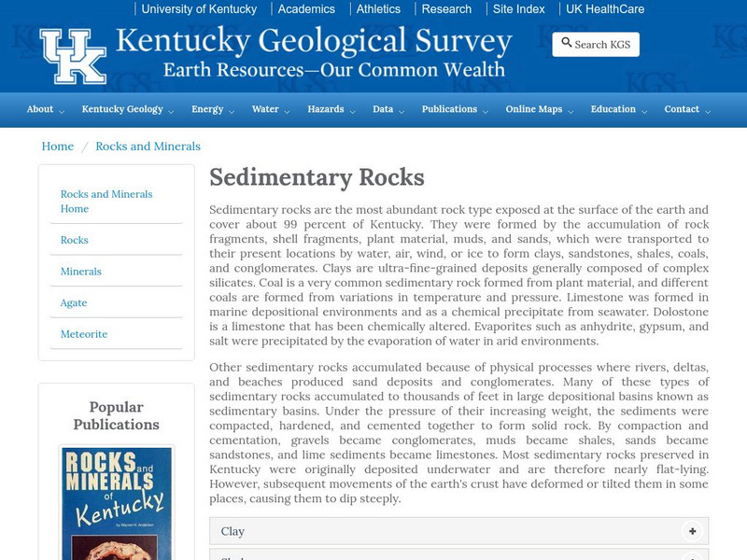Screen dimensions: 747x560
Task: Open the Online Maps menu
Action: [x=539, y=109]
